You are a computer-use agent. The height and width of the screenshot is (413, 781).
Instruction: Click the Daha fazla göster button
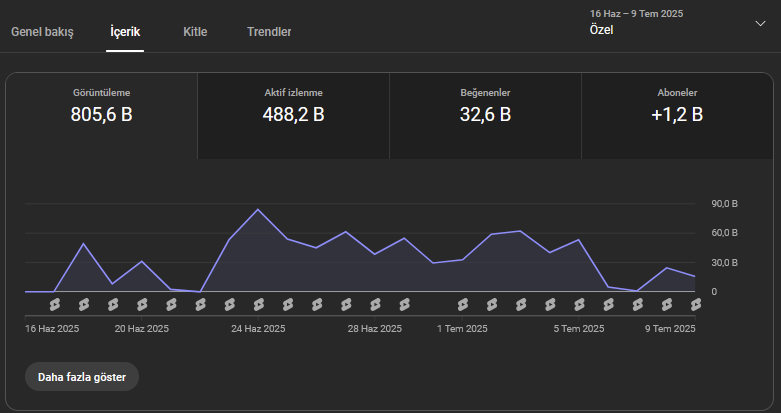(82, 377)
